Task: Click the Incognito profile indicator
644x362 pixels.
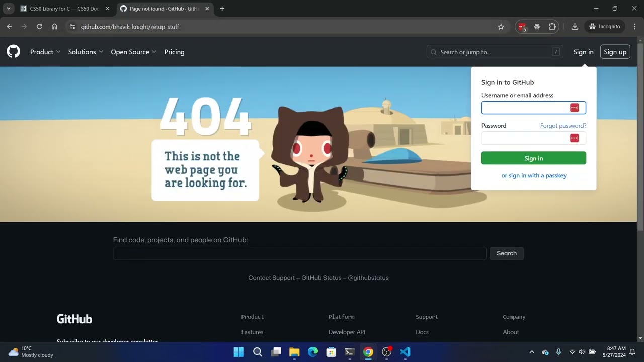Action: coord(604,27)
